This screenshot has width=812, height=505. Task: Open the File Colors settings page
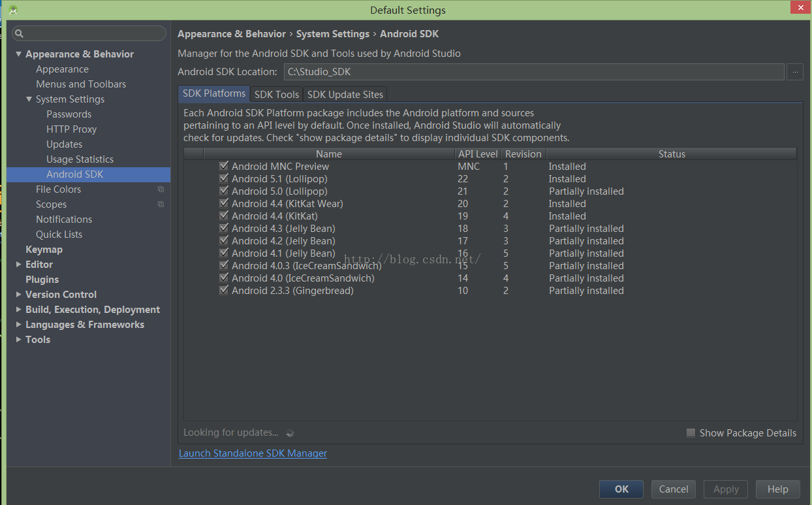[59, 189]
